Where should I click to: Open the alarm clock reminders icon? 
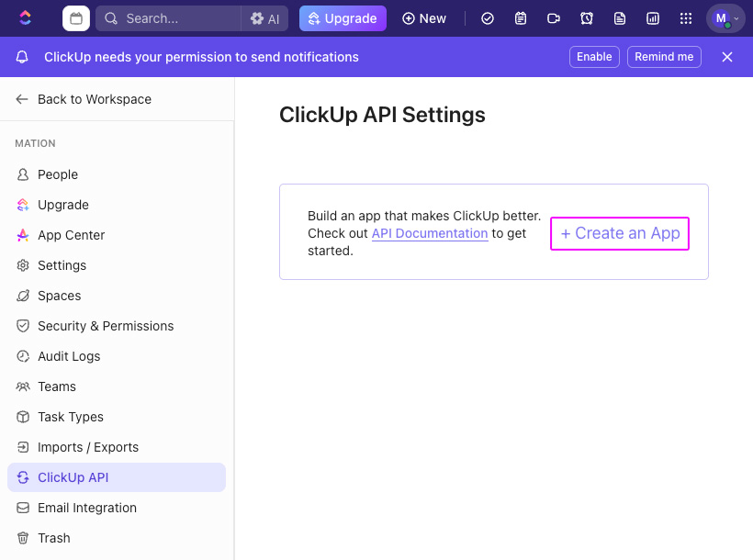[x=587, y=18]
